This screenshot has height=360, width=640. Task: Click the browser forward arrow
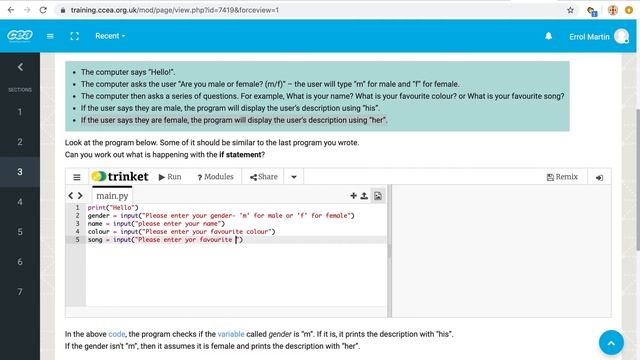[x=27, y=10]
